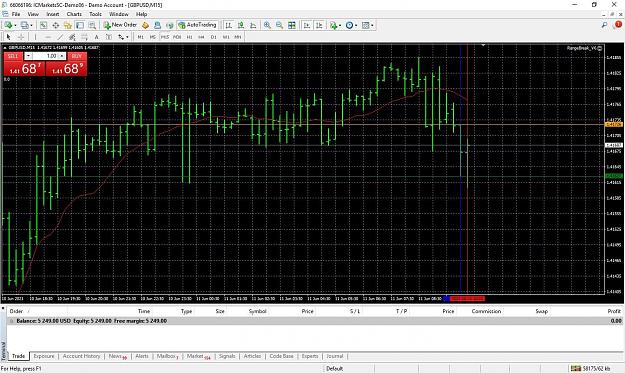The width and height of the screenshot is (625, 373).
Task: Open the Charts menu
Action: click(74, 14)
